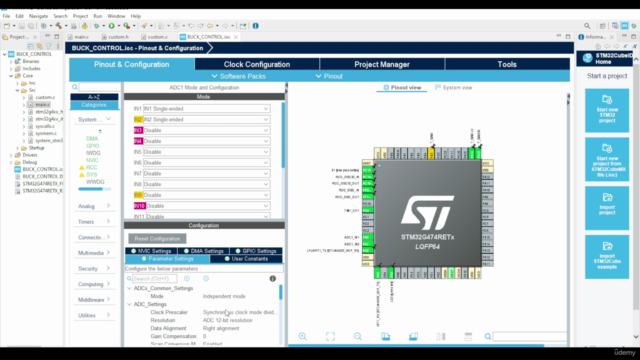
Task: Collapse the ADC_Settings group
Action: coord(129,304)
